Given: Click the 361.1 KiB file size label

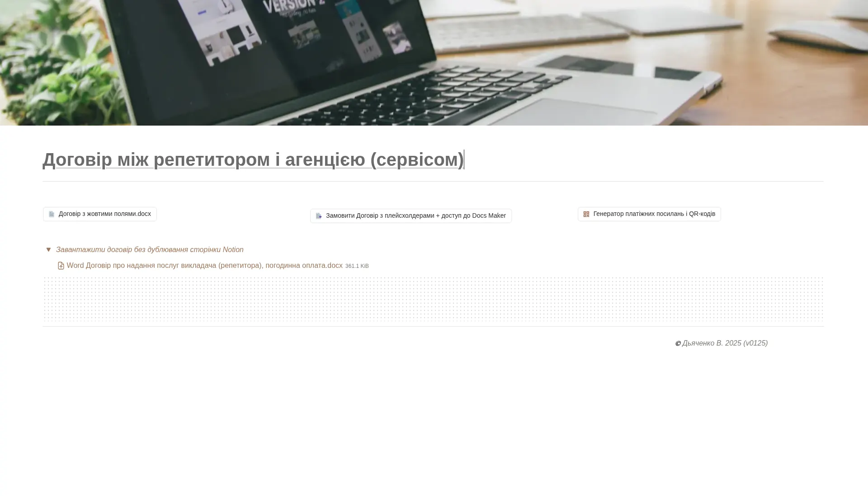Looking at the screenshot, I should [357, 266].
